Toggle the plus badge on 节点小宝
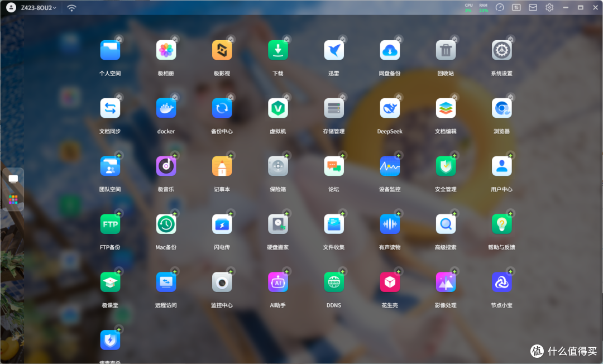Image resolution: width=603 pixels, height=364 pixels. (511, 272)
